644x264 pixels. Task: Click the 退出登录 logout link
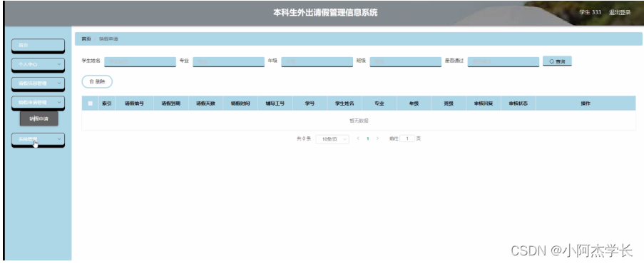(620, 12)
